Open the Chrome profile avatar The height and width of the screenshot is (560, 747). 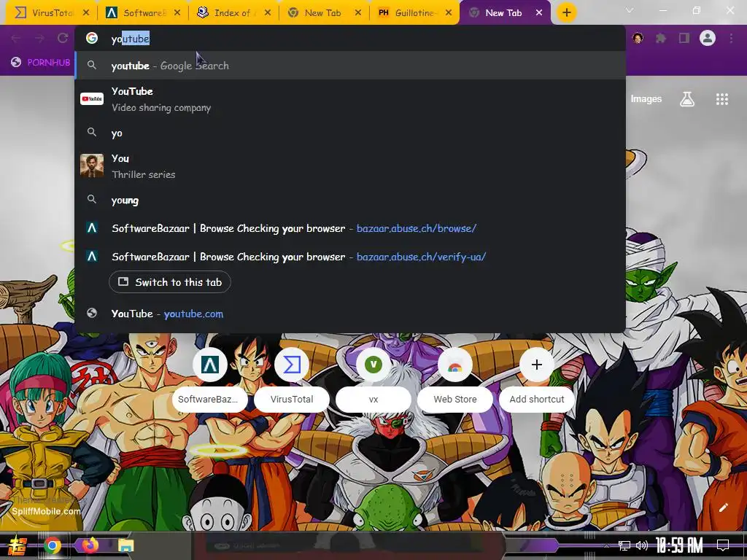708,38
